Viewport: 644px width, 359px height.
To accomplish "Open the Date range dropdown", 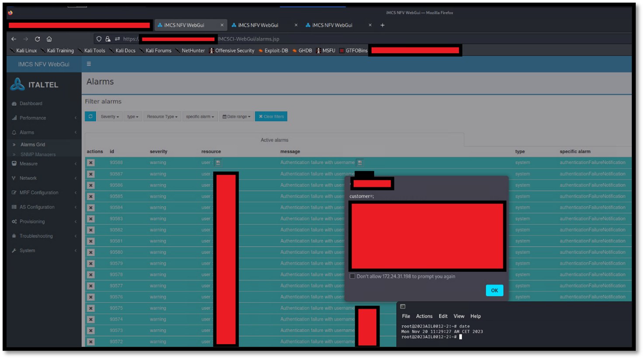I will [237, 117].
